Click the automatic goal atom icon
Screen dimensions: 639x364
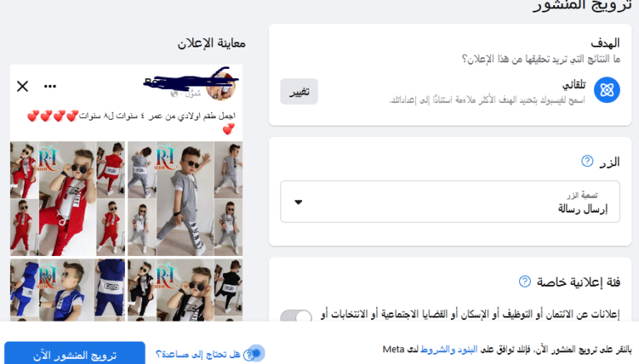click(x=607, y=90)
